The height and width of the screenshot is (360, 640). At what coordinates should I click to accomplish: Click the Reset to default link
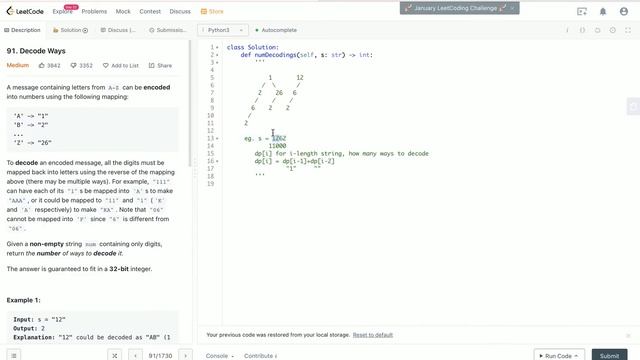(x=373, y=335)
